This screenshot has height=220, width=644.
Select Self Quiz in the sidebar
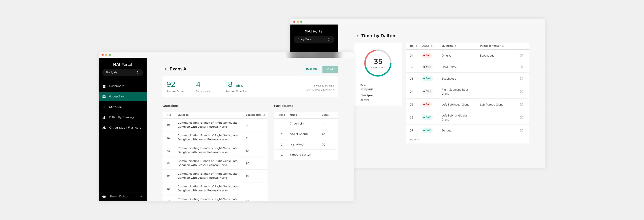click(115, 107)
